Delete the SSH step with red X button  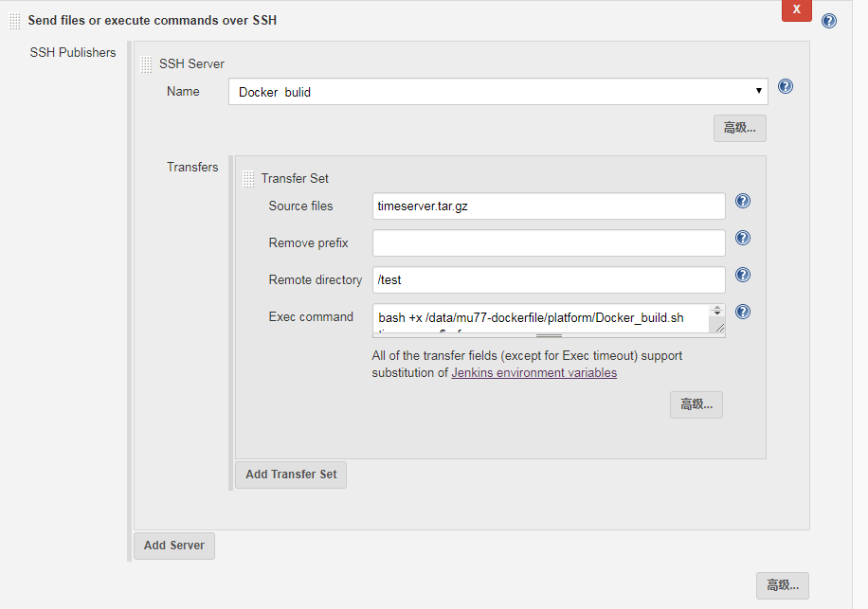coord(796,9)
